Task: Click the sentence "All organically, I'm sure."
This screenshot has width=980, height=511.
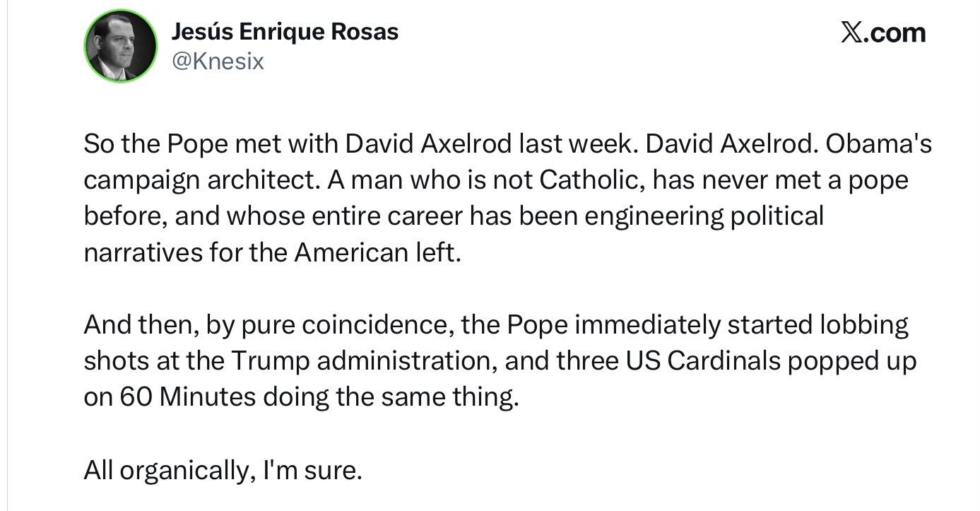Action: click(223, 470)
